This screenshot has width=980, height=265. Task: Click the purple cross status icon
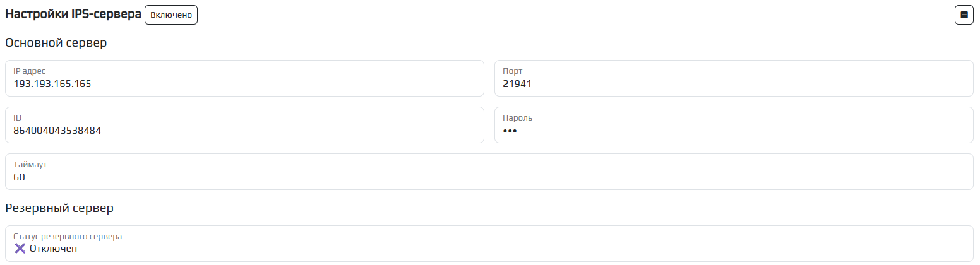tap(20, 249)
